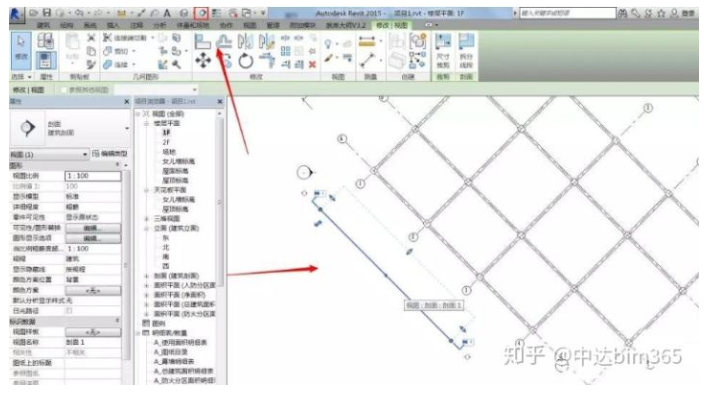Select the Rotate tool
The height and width of the screenshot is (396, 704).
(x=246, y=61)
